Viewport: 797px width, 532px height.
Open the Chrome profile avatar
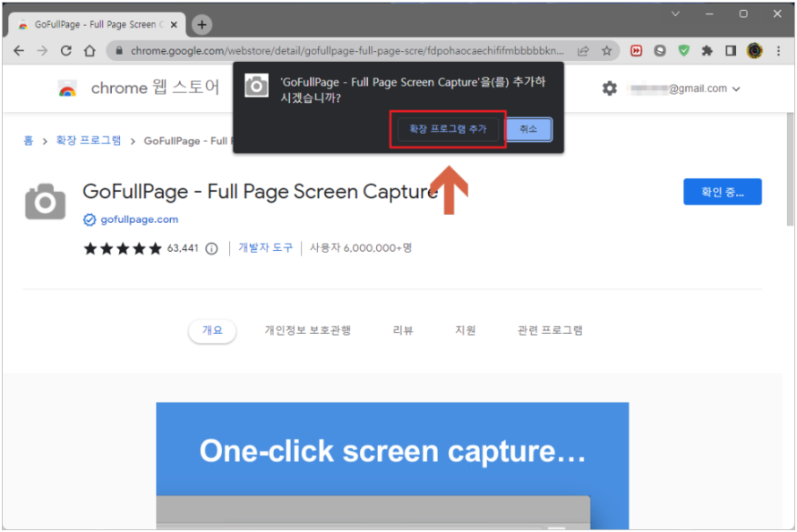tap(755, 51)
